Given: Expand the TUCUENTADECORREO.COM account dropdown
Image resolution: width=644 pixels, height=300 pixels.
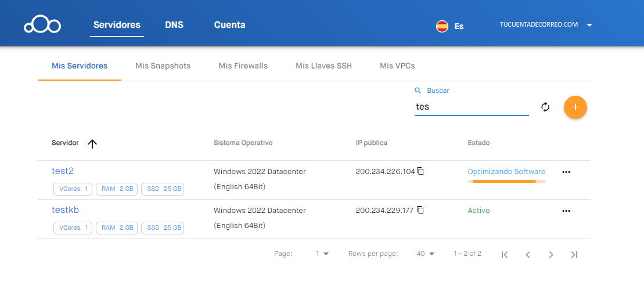Looking at the screenshot, I should coord(589,25).
